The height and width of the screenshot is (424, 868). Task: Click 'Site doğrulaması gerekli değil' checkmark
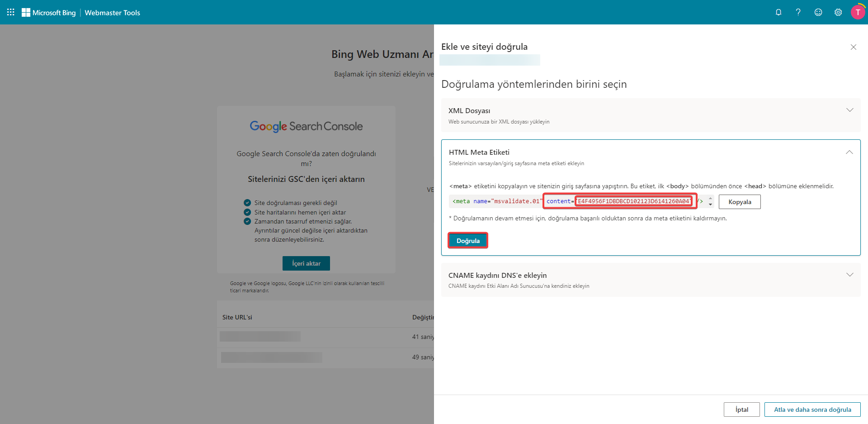pos(247,203)
